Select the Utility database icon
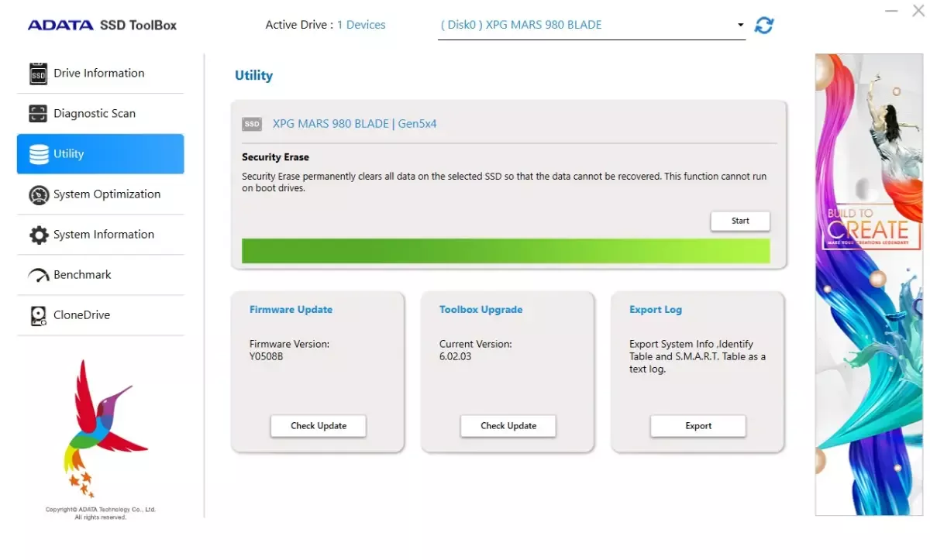This screenshot has width=930, height=560. coord(39,154)
